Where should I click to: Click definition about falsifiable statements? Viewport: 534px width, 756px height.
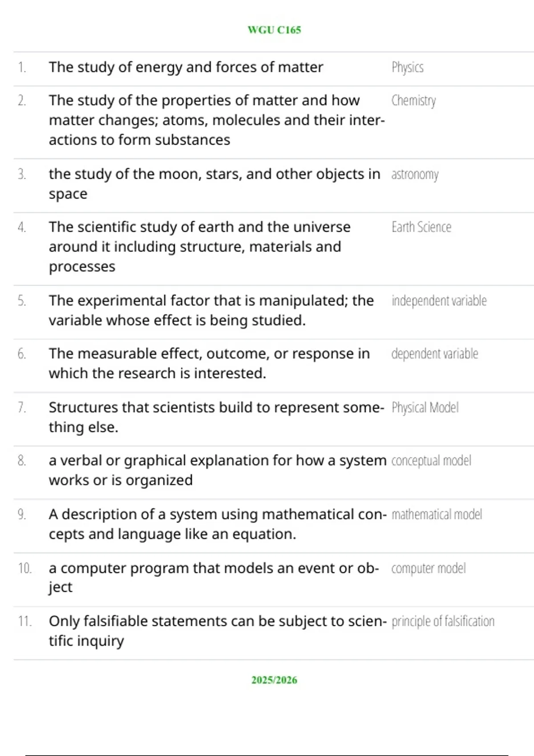[x=218, y=631]
